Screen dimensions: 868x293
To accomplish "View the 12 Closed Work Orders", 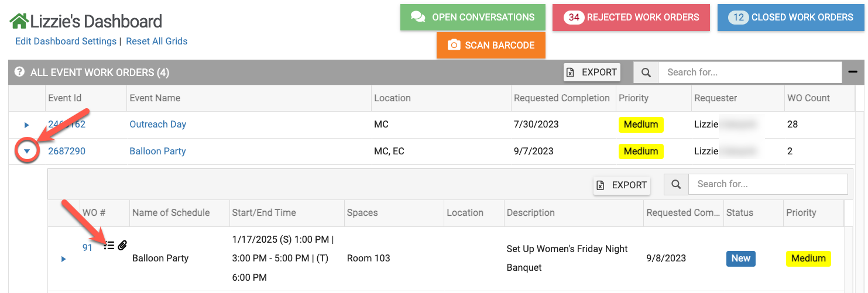I will tap(790, 17).
